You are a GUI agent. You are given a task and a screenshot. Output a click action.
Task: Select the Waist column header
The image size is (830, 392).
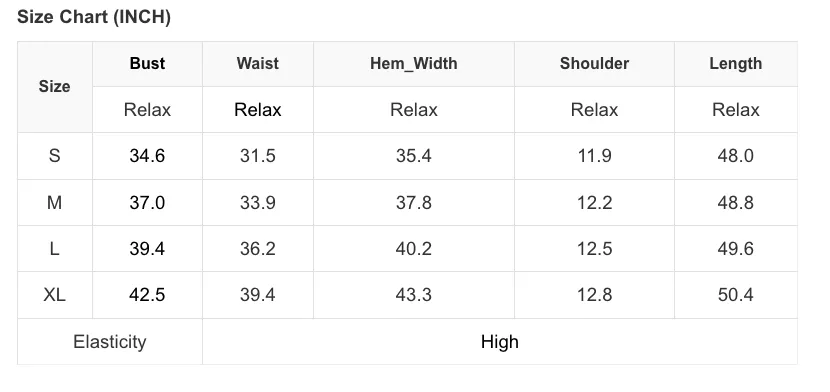click(x=257, y=63)
